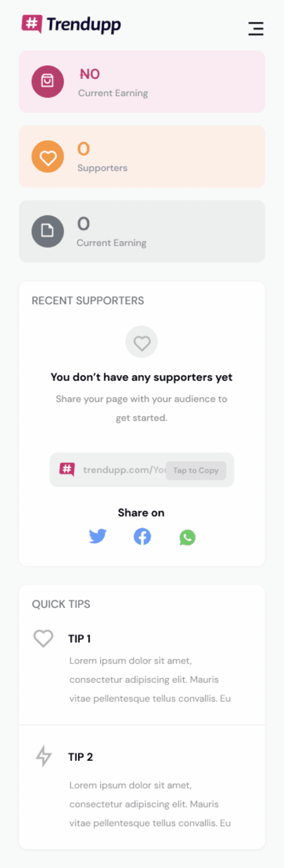Share page on Facebook
284x868 pixels.
142,536
